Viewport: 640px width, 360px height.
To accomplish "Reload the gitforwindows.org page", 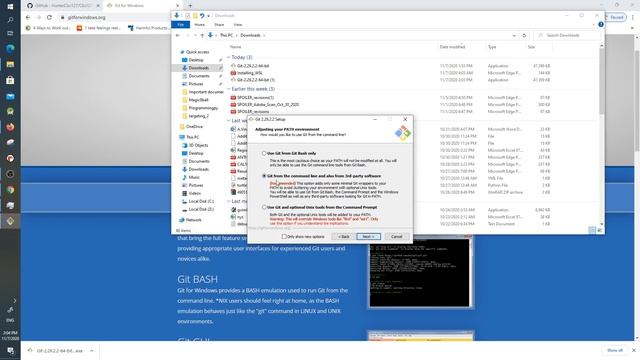I will pyautogui.click(x=49, y=18).
